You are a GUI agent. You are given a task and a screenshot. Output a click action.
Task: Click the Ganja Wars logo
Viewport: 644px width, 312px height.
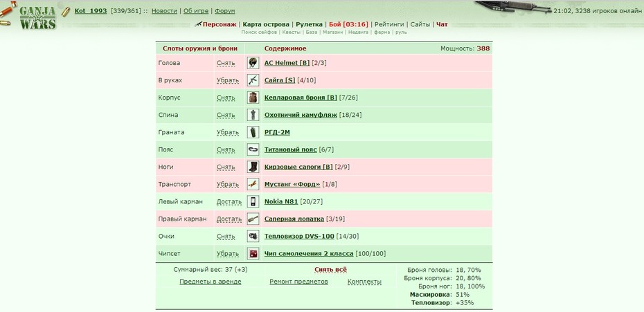pos(37,18)
